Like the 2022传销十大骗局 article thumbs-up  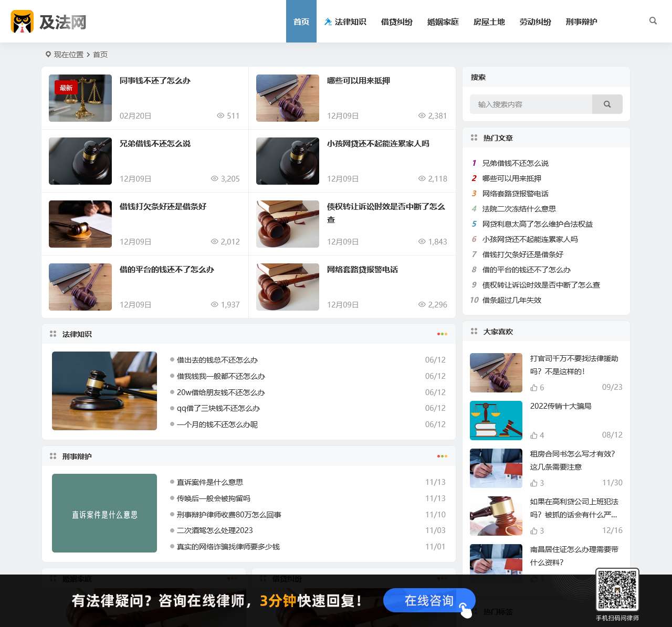(534, 435)
